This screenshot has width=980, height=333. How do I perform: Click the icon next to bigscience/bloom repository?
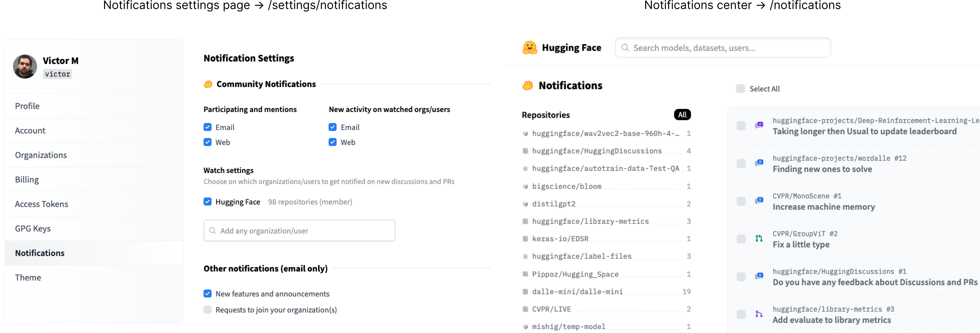pos(525,187)
